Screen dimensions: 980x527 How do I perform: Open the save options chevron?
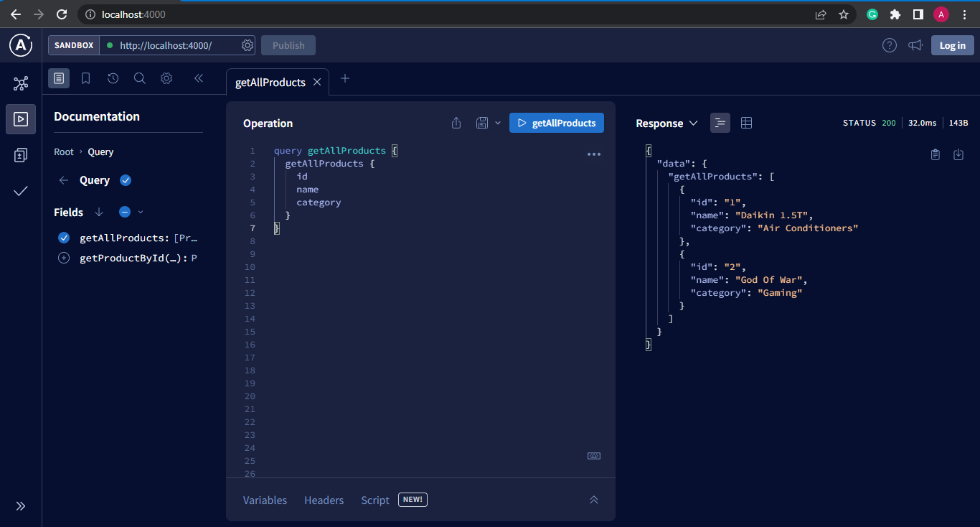(498, 123)
